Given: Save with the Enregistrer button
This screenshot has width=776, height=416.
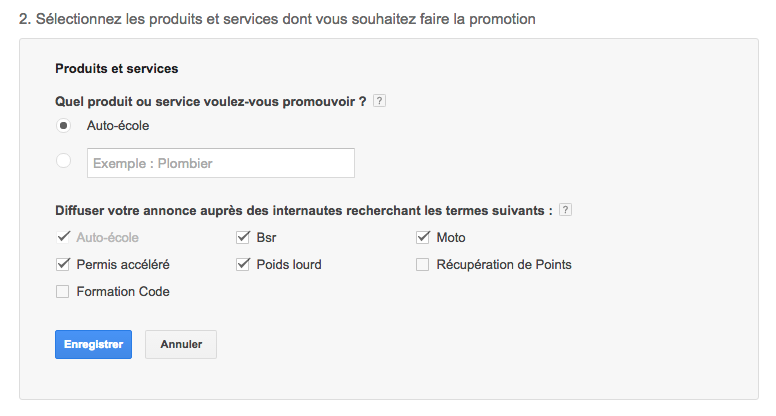Looking at the screenshot, I should [94, 344].
